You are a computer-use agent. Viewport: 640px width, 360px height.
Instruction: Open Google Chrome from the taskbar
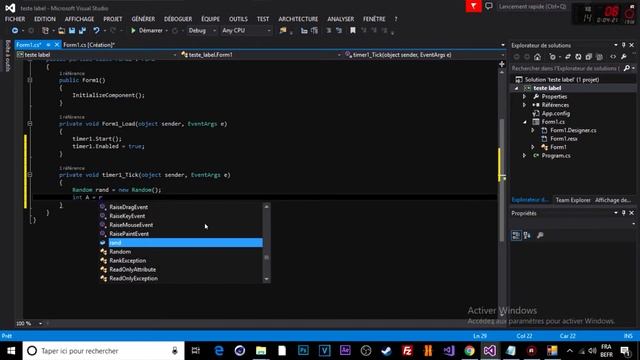point(469,351)
